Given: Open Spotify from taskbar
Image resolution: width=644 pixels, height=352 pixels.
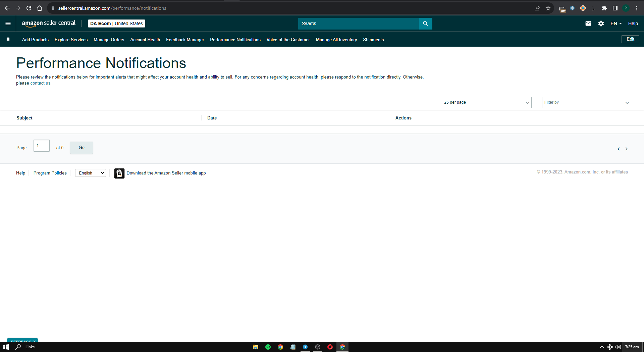Looking at the screenshot, I should [x=268, y=347].
